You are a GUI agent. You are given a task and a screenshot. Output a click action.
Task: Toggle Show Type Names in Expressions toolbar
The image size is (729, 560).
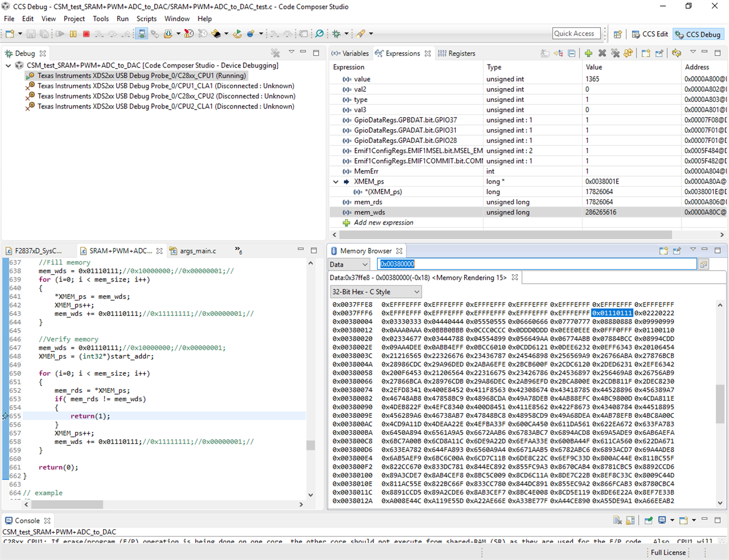tap(545, 53)
